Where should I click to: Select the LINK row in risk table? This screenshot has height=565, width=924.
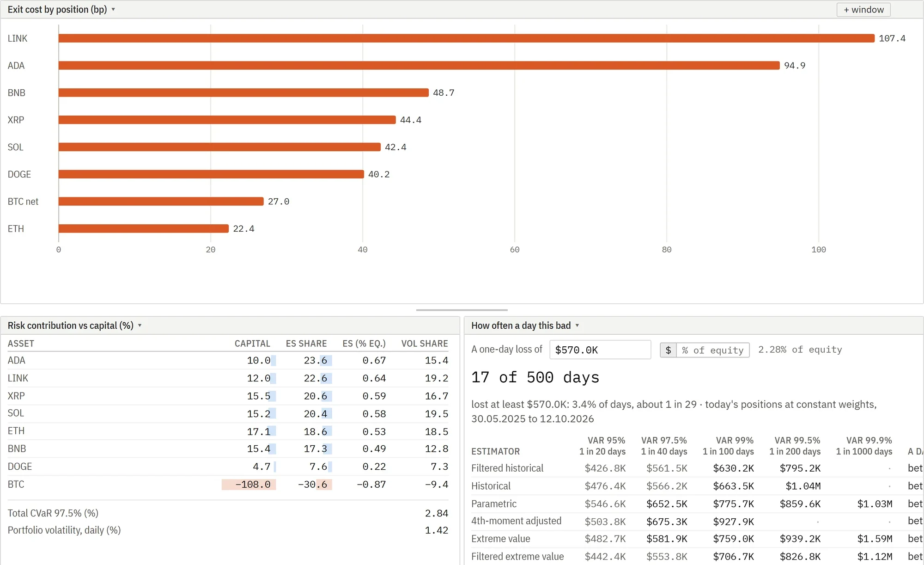tap(228, 378)
